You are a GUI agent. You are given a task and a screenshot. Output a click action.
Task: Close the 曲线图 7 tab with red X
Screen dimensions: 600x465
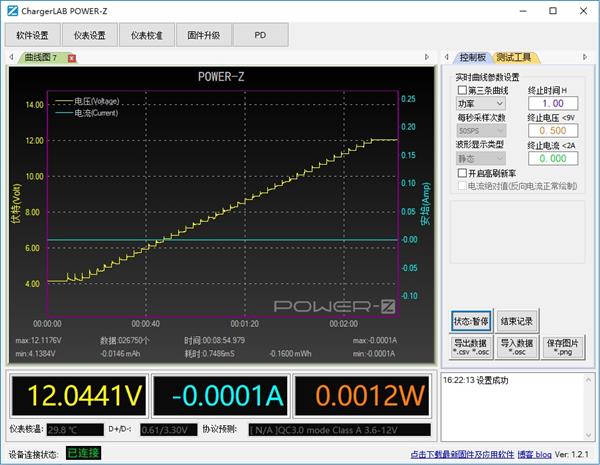[72, 58]
